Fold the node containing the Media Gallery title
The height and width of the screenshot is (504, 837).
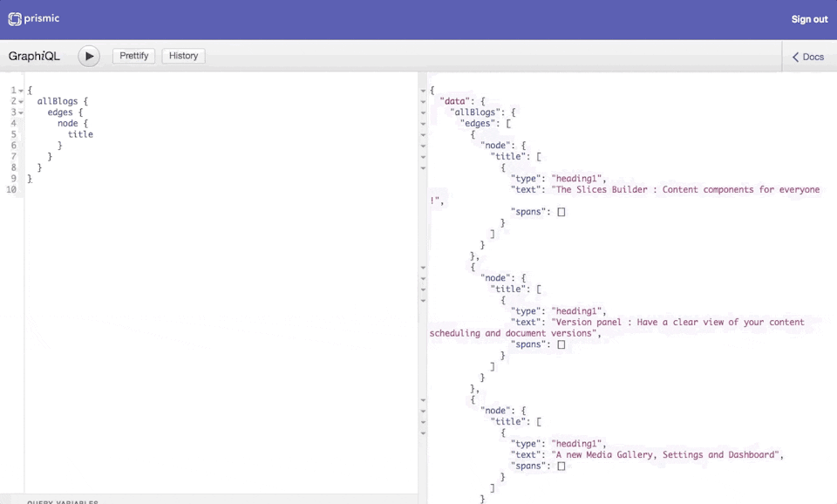click(x=424, y=411)
